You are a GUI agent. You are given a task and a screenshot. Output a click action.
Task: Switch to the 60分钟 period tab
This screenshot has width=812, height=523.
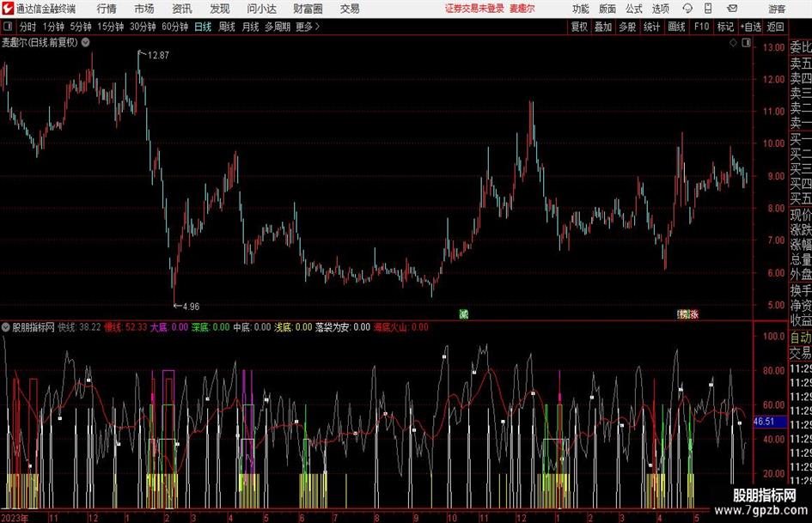point(175,27)
